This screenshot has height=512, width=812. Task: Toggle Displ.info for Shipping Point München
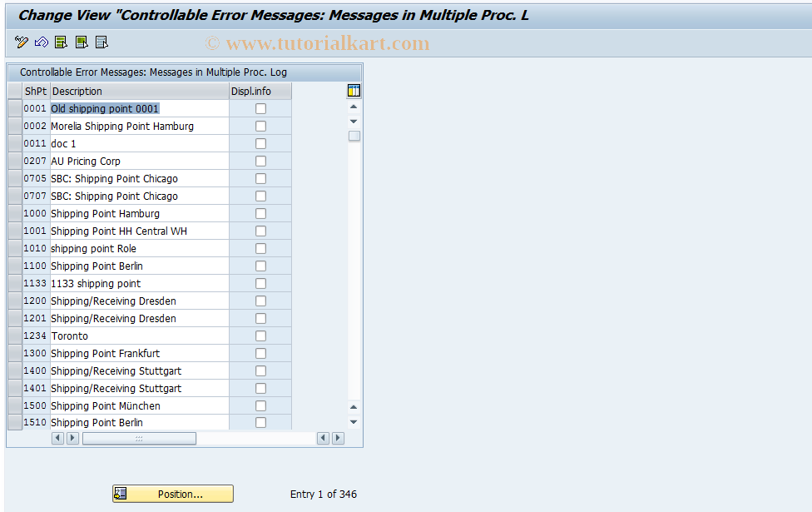[261, 405]
